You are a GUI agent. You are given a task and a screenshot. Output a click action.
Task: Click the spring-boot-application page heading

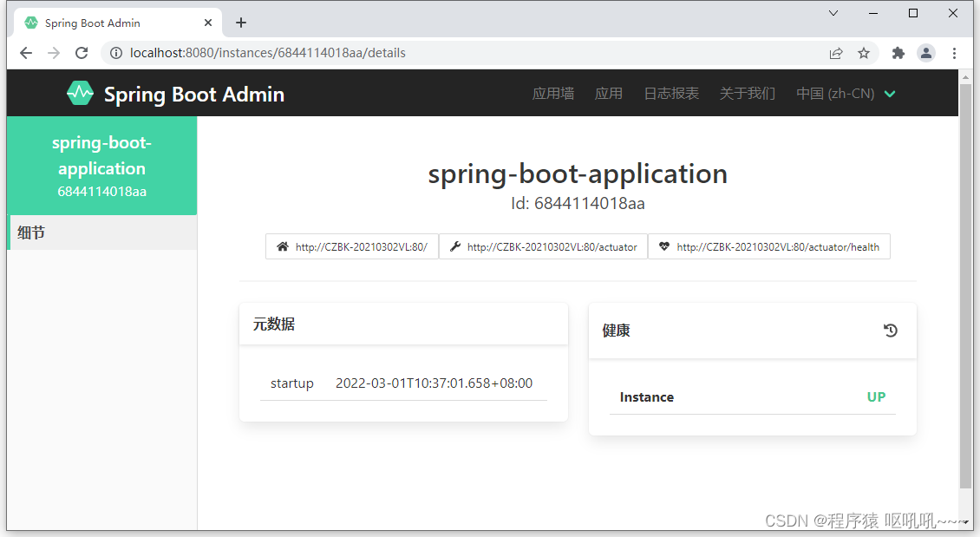coord(578,174)
